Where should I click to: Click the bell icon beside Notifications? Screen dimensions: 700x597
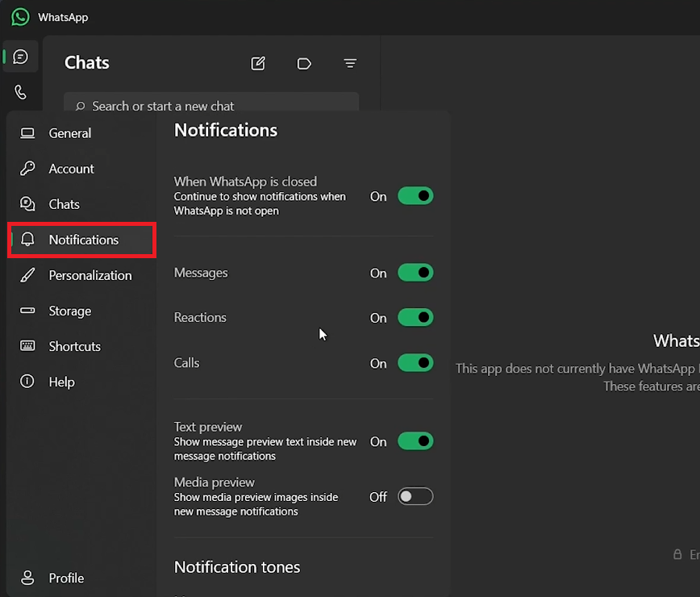pyautogui.click(x=27, y=240)
